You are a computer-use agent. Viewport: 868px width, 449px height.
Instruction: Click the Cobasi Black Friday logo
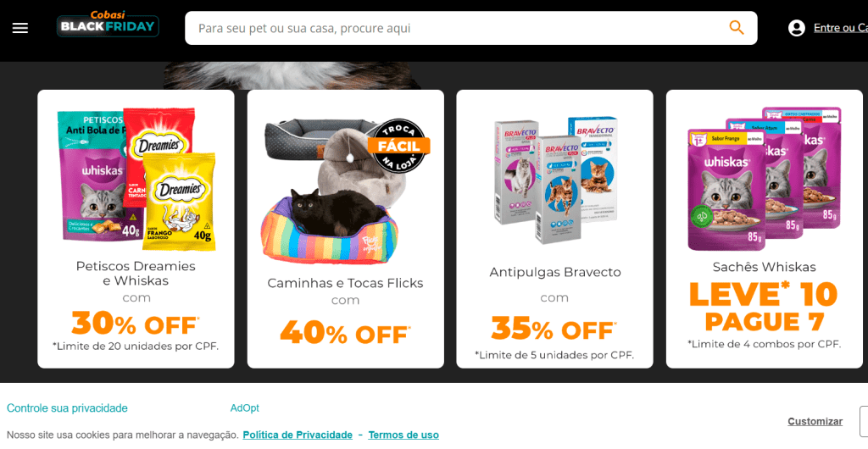(108, 24)
